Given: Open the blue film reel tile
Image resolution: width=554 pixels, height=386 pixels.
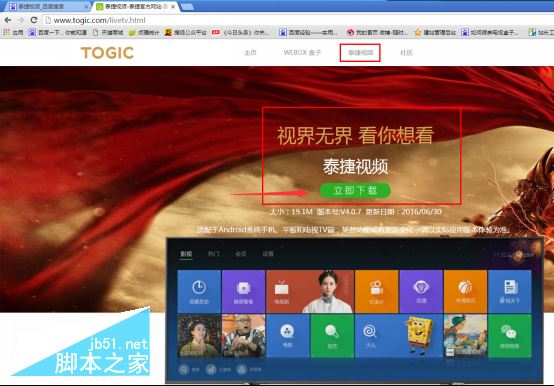Looking at the screenshot, I should 288,336.
